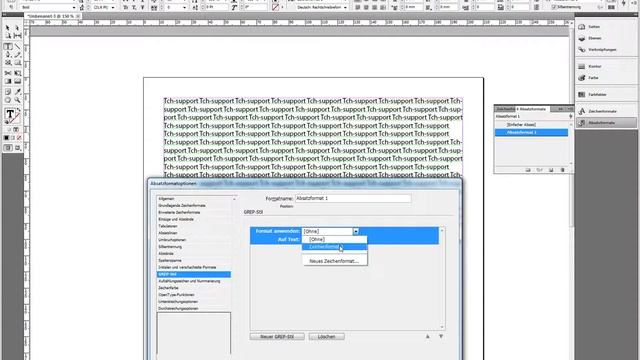This screenshot has width=640, height=360.
Task: Switch to the Absatzformate tab in floating panel
Action: coord(532,109)
